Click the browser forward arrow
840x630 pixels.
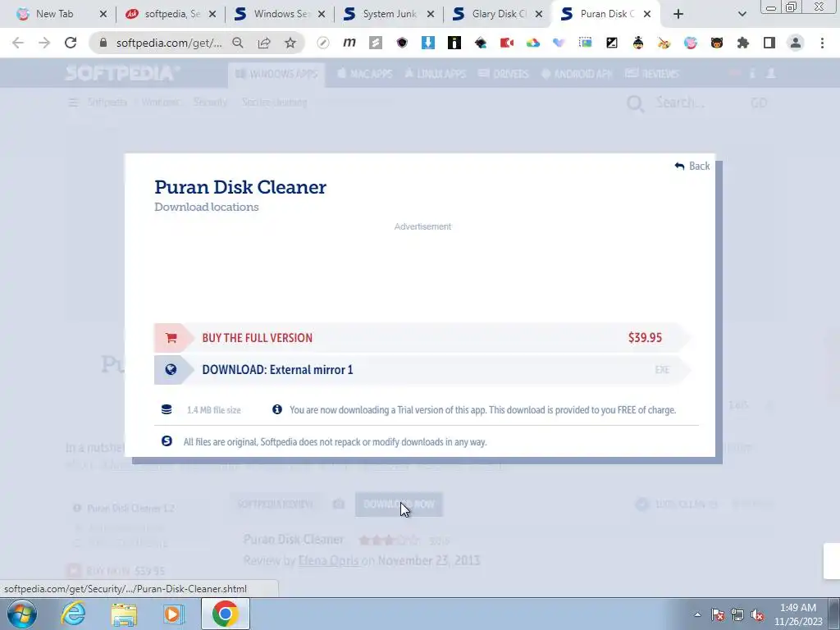[44, 43]
